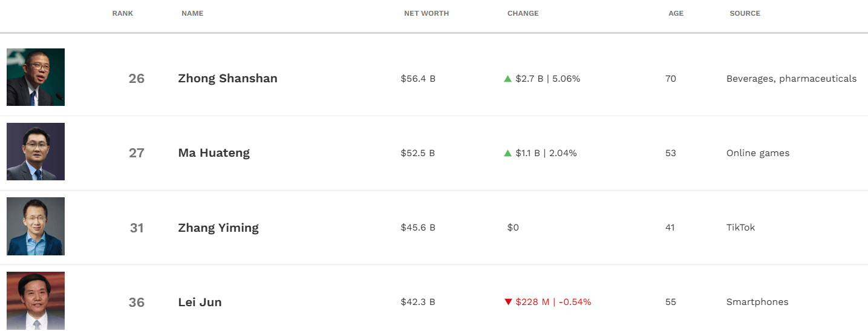Open the Ma Huateng name link
Viewport: 868px width, 331px height.
tap(214, 153)
